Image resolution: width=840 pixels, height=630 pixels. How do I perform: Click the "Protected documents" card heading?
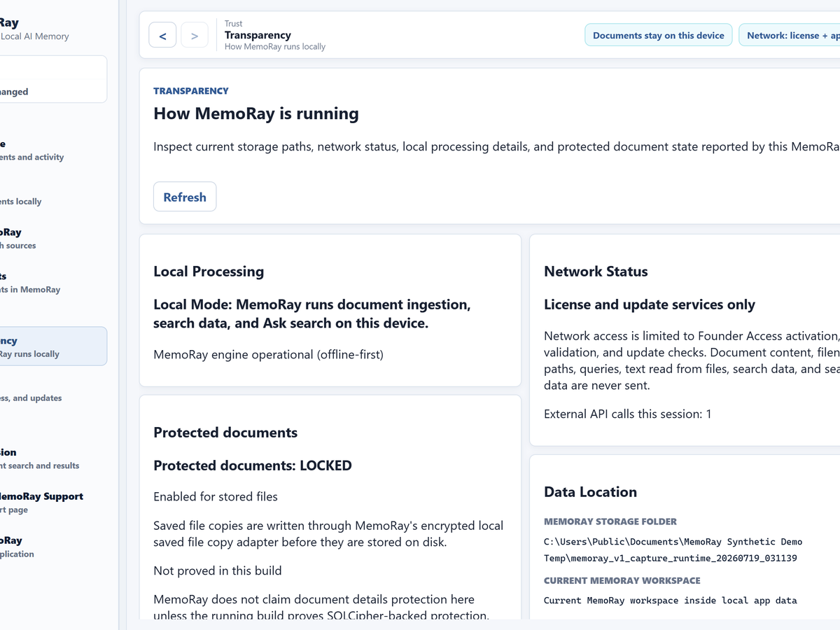tap(225, 433)
